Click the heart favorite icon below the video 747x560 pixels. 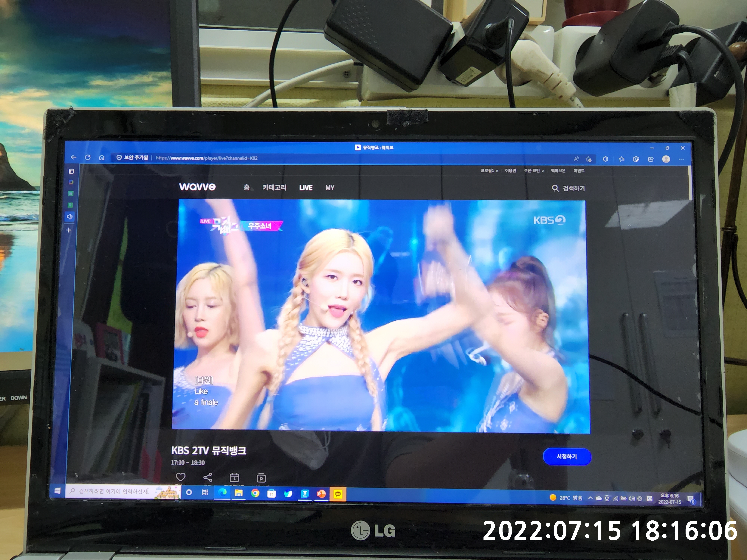[181, 477]
